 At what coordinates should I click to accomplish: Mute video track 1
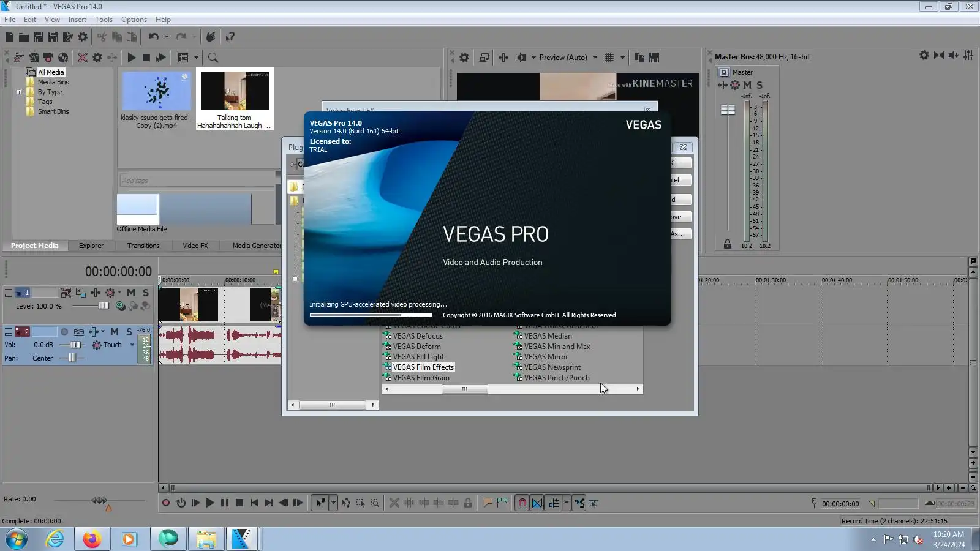point(131,293)
